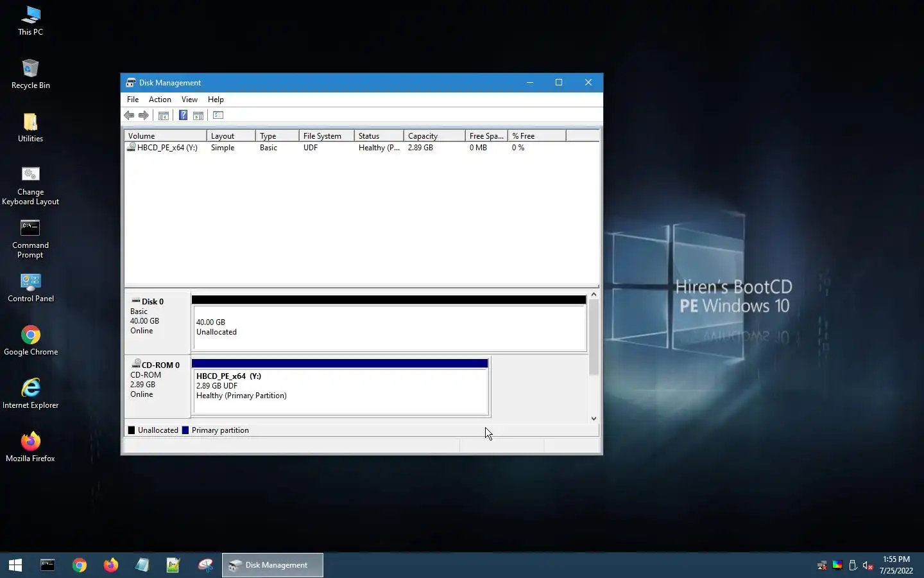Screen dimensions: 924x578
Task: Click the safely remove USB tray icon
Action: pos(853,565)
